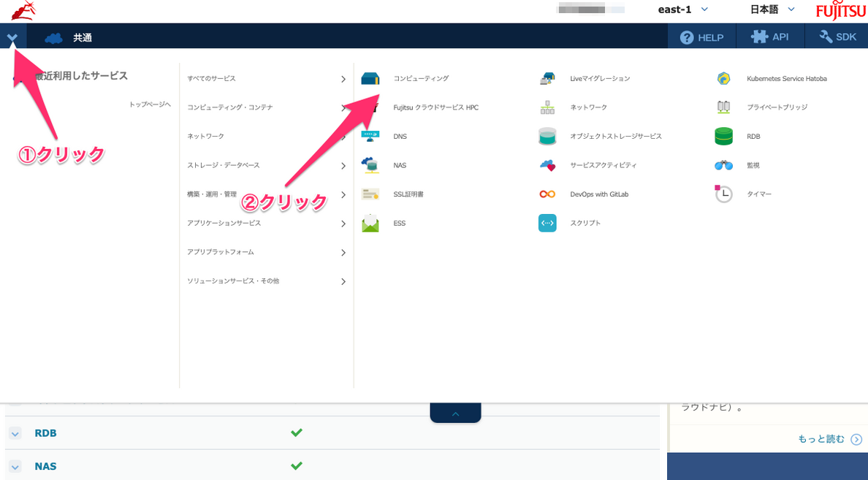Viewport: 868px width, 480px height.
Task: Click the Timer clock icon
Action: 724,194
